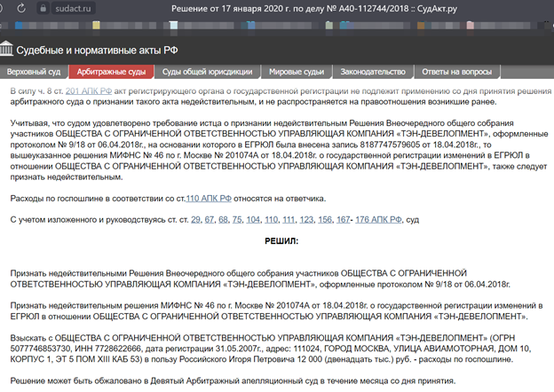Screen dimensions: 554x392
Task: Open article 29 link in the list
Action: coord(195,218)
